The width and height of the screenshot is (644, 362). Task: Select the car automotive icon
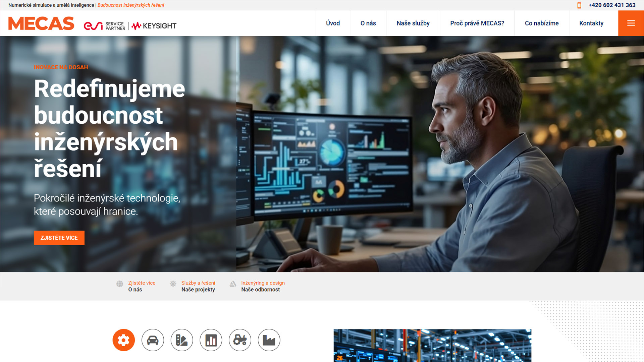coord(153,340)
